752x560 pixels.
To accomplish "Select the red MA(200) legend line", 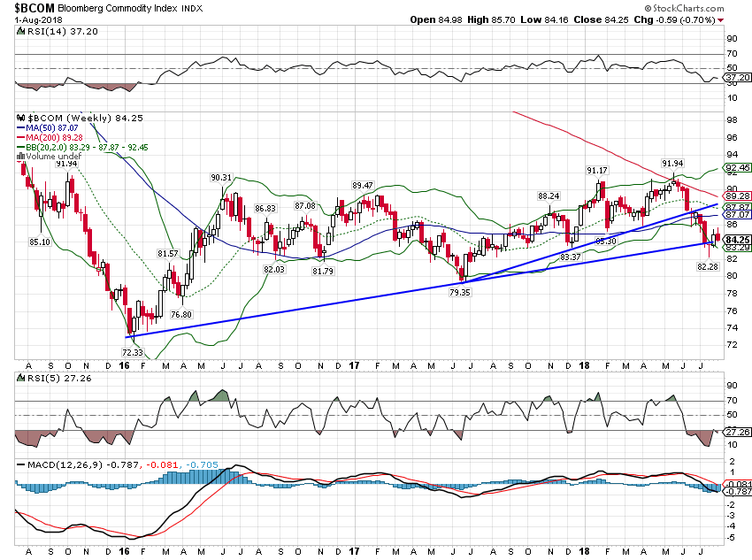I will click(20, 138).
